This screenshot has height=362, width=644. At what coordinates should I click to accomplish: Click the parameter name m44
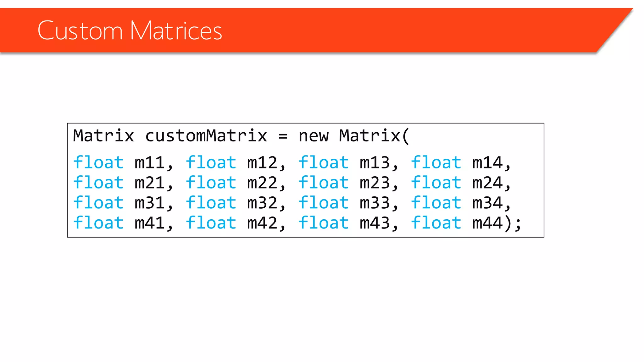(x=487, y=223)
